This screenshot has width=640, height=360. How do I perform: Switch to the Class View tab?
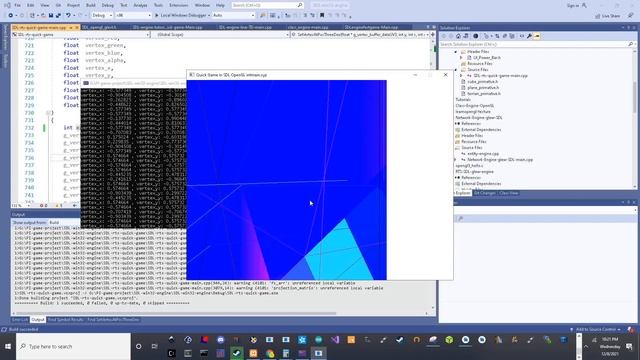coord(509,193)
